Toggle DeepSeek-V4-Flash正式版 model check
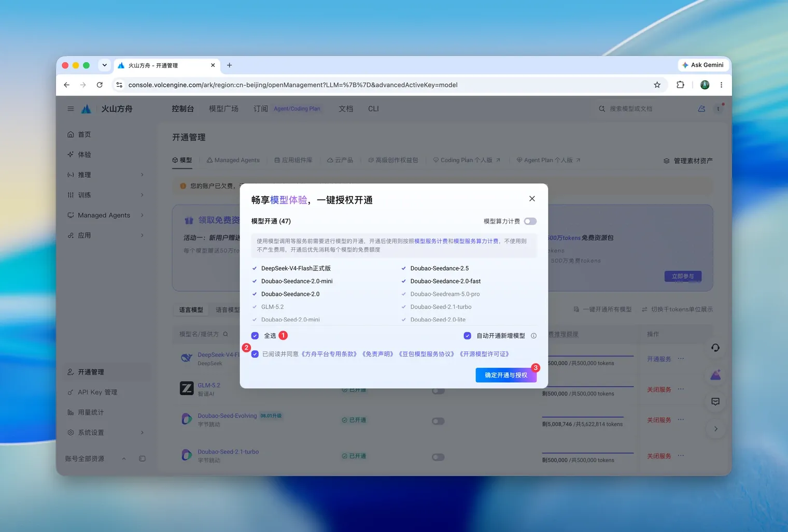This screenshot has width=788, height=532. [255, 268]
